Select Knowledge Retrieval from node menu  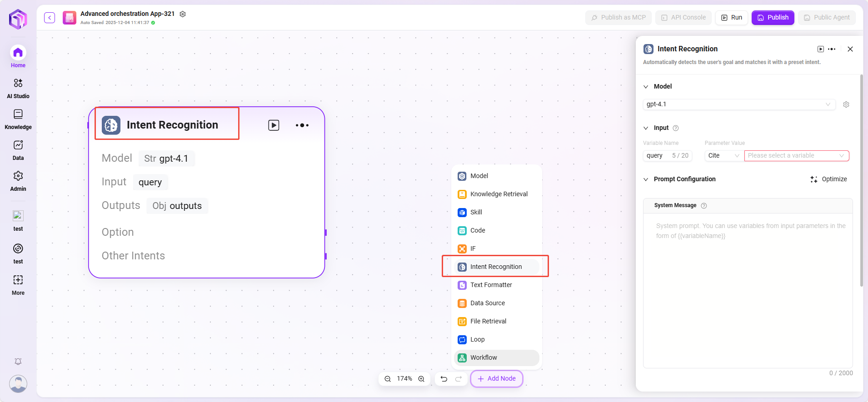point(499,194)
